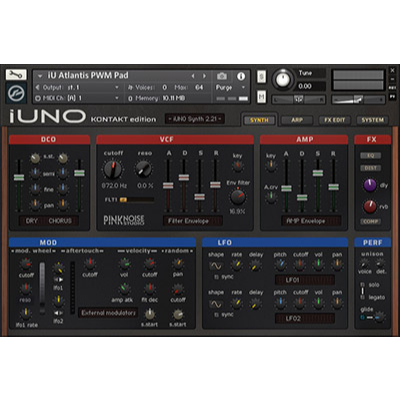Viewport: 400px width, 400px height.
Task: Select next preset arrow in header
Action: (x=205, y=76)
